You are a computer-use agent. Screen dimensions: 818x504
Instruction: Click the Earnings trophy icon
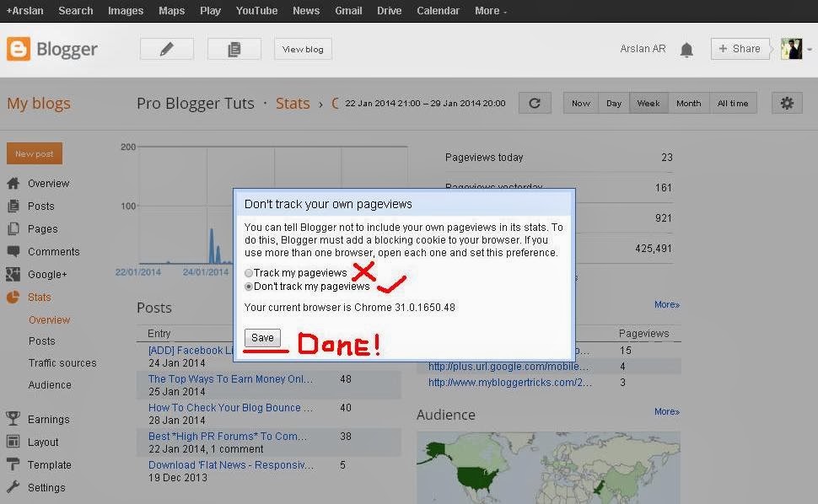point(13,419)
